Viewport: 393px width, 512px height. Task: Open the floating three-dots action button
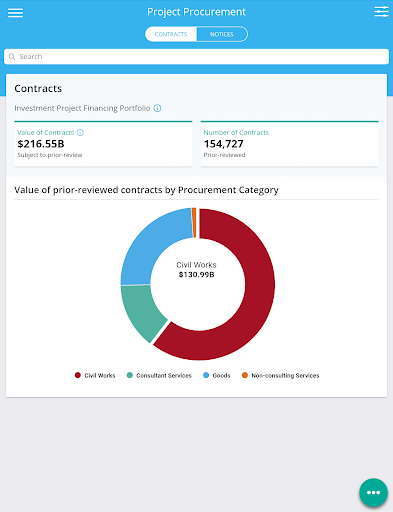coord(373,492)
